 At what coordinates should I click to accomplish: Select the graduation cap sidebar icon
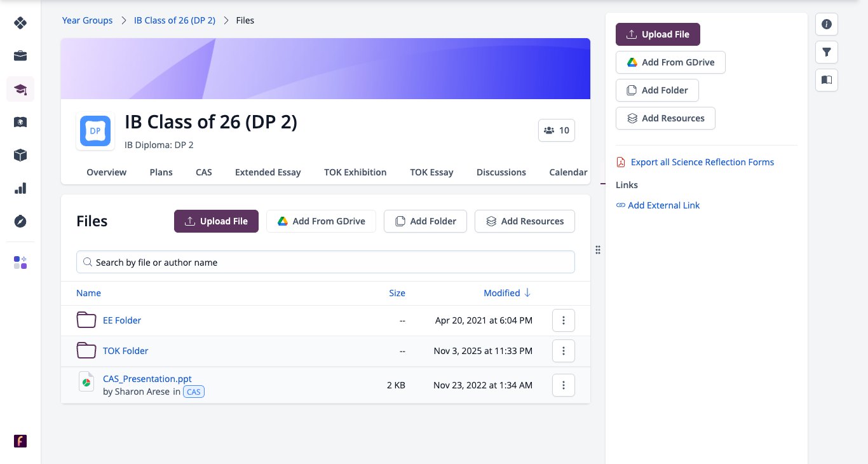coord(20,89)
